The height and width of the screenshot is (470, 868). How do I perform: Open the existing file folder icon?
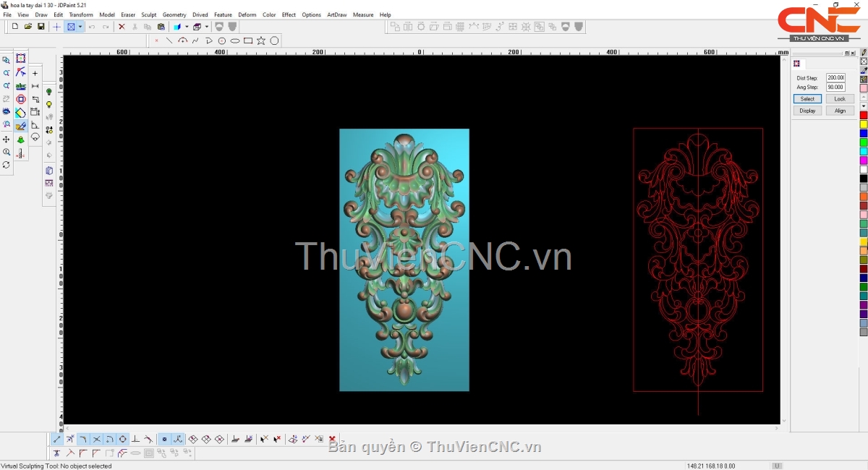28,27
